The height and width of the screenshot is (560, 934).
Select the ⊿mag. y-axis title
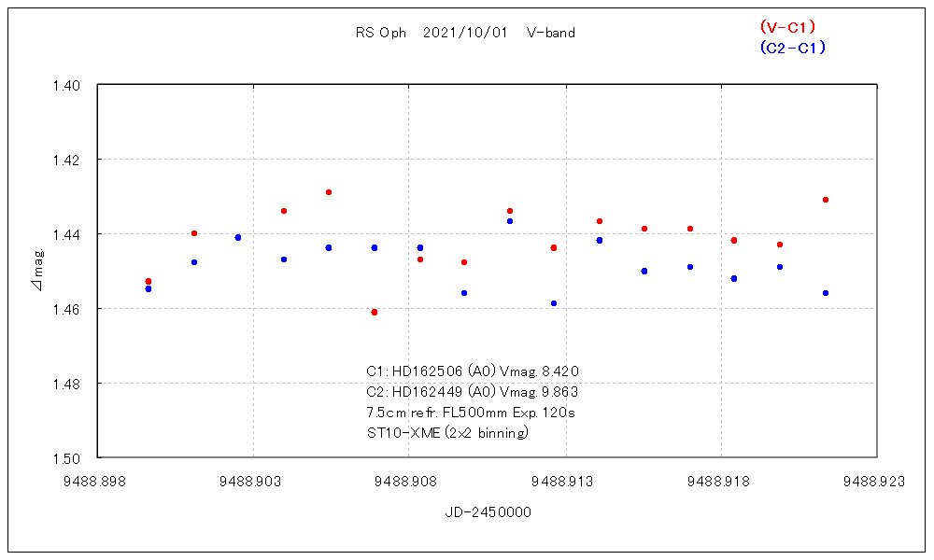click(37, 271)
